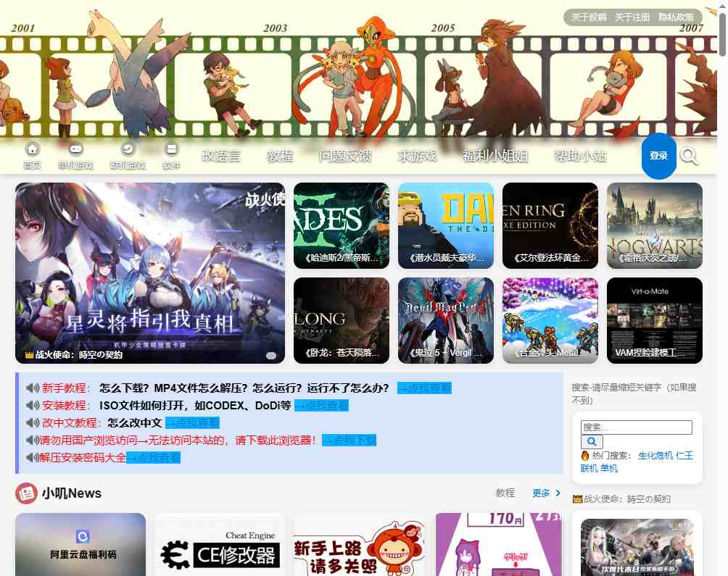728x576 pixels.
Task: Click hot search term 生化危机
Action: point(655,456)
